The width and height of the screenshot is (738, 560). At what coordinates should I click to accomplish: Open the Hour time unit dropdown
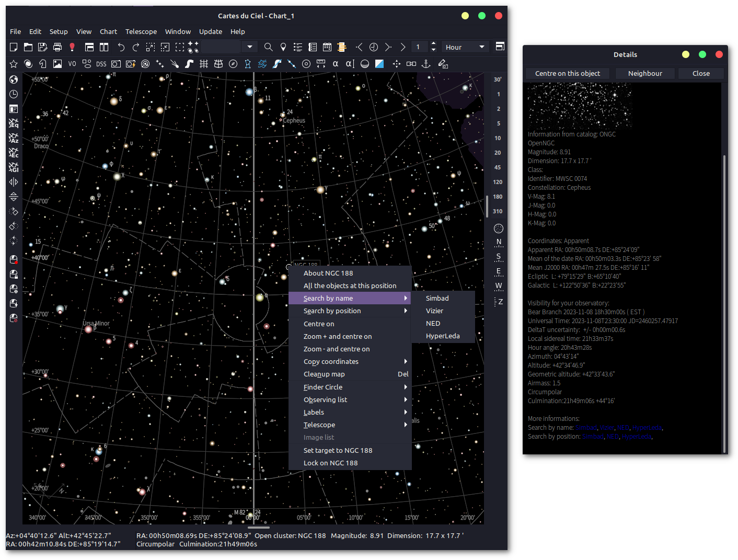pos(466,47)
